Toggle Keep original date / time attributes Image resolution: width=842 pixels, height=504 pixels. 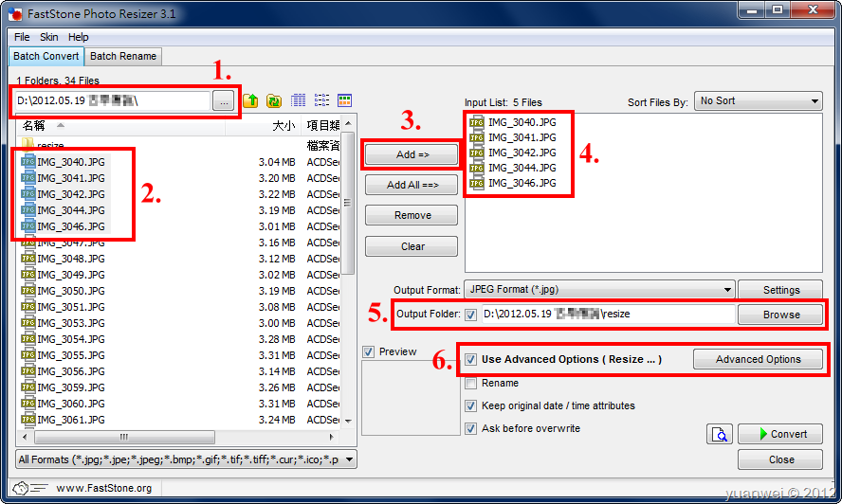pos(471,405)
